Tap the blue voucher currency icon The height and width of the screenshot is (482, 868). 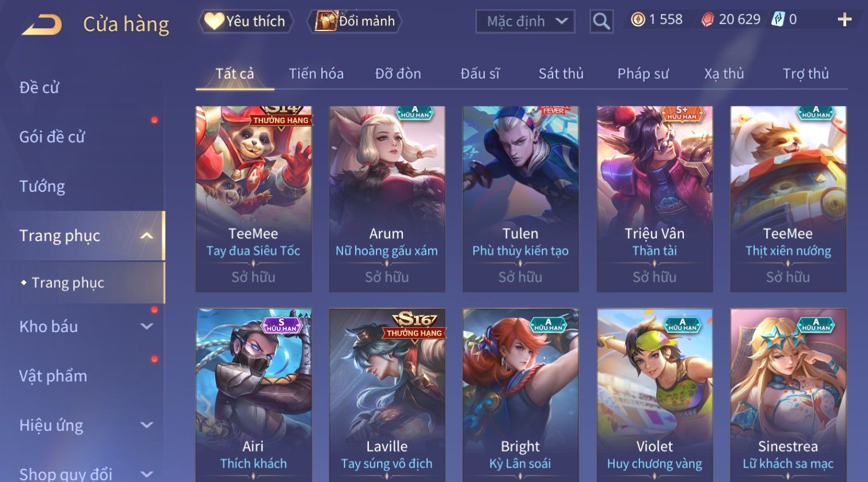click(778, 20)
